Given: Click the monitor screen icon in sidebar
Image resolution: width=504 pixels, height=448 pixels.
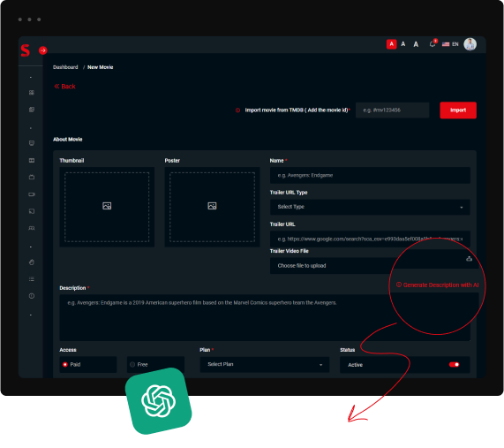Looking at the screenshot, I should (x=32, y=143).
